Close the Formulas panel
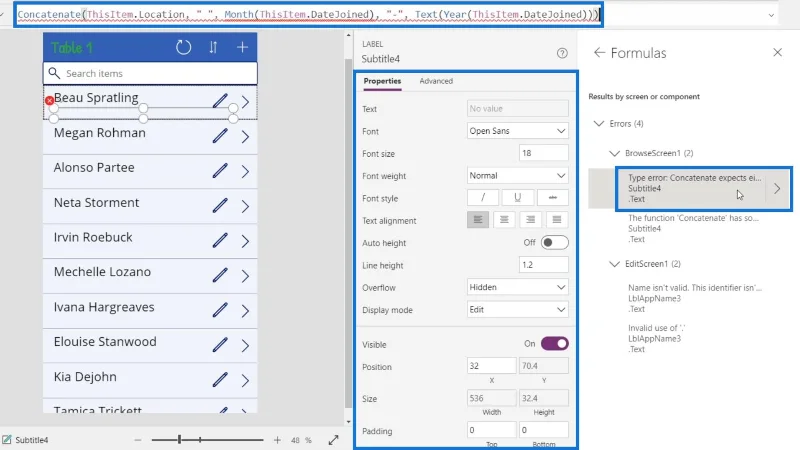 click(x=777, y=53)
